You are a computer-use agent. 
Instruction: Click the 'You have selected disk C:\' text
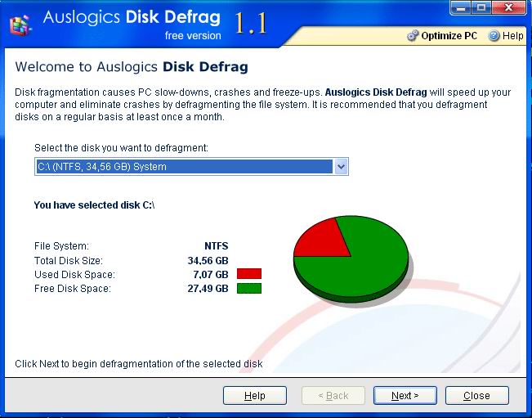94,205
